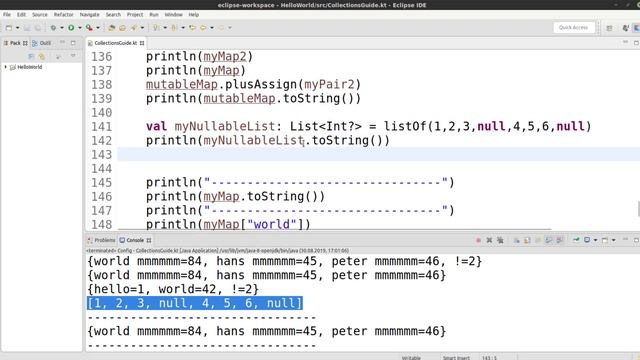Open the Debug configurations dropdown arrow
The height and width of the screenshot is (360, 640).
click(62, 28)
